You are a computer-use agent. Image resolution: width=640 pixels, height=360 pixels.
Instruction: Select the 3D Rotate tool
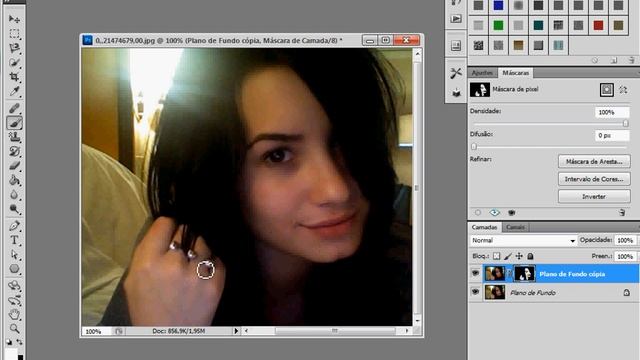(x=14, y=285)
